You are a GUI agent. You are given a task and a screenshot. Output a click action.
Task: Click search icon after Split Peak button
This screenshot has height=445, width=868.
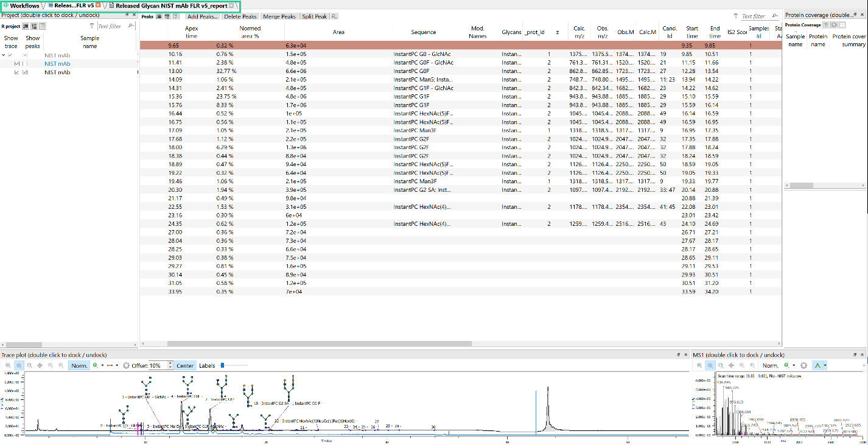(x=334, y=16)
